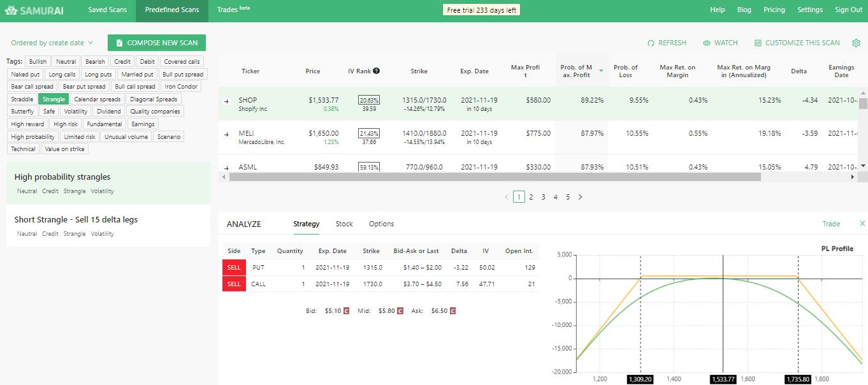868x385 pixels.
Task: Toggle the Unusual volume tag
Action: 126,136
